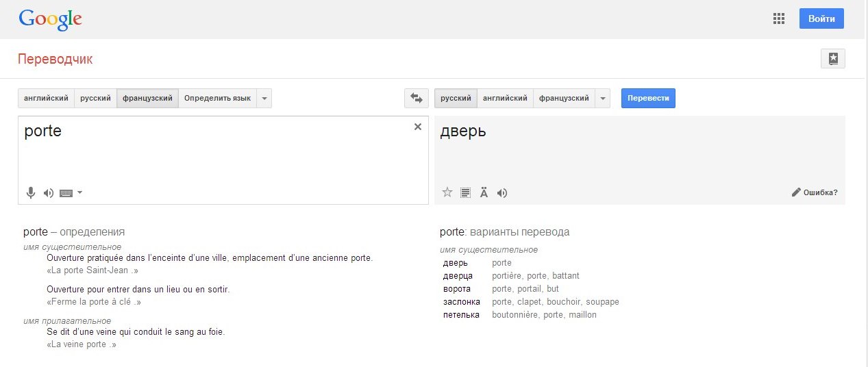The height and width of the screenshot is (367, 868).
Task: Click the reverse translation maillon
Action: 583,315
